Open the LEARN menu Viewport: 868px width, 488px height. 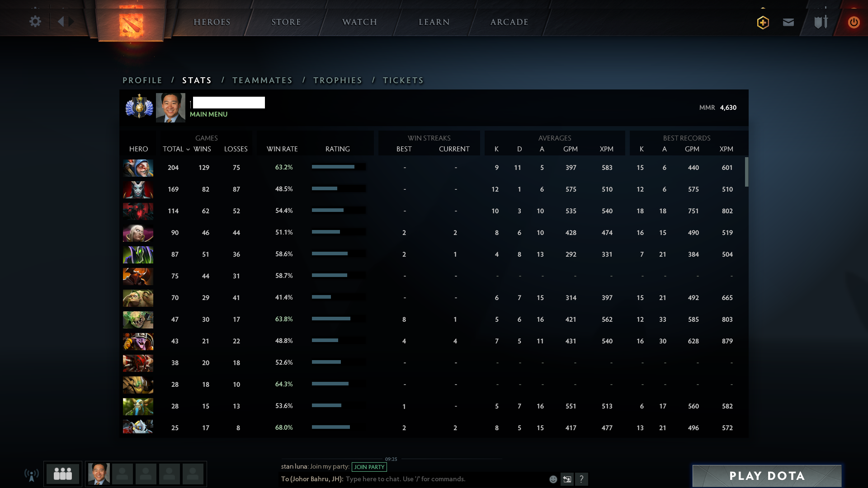(434, 22)
